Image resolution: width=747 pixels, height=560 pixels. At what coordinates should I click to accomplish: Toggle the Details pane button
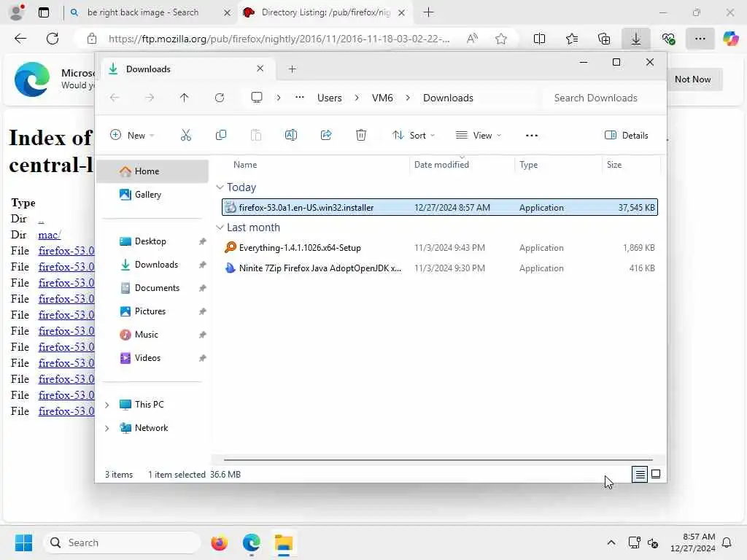point(627,135)
